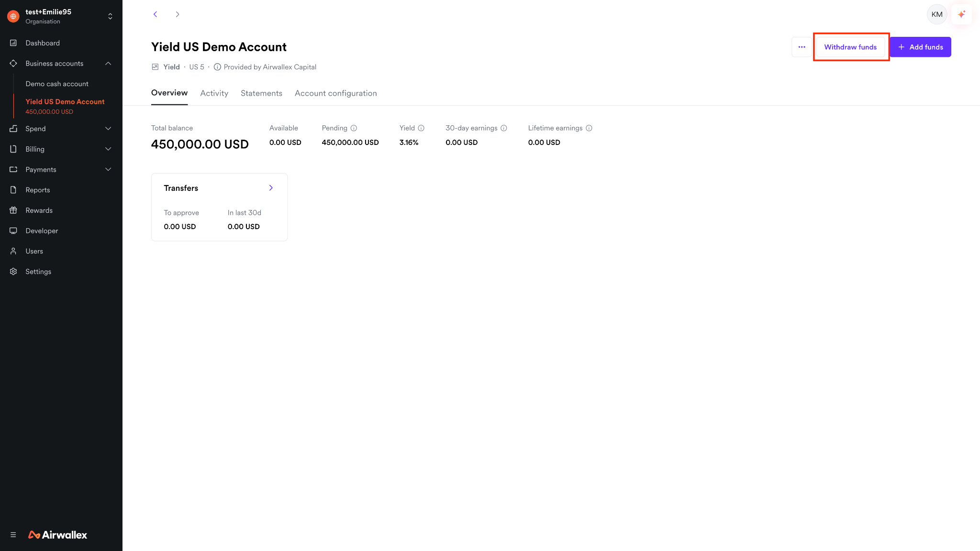The width and height of the screenshot is (980, 551).
Task: Open the KM user avatar menu
Action: [x=937, y=14]
